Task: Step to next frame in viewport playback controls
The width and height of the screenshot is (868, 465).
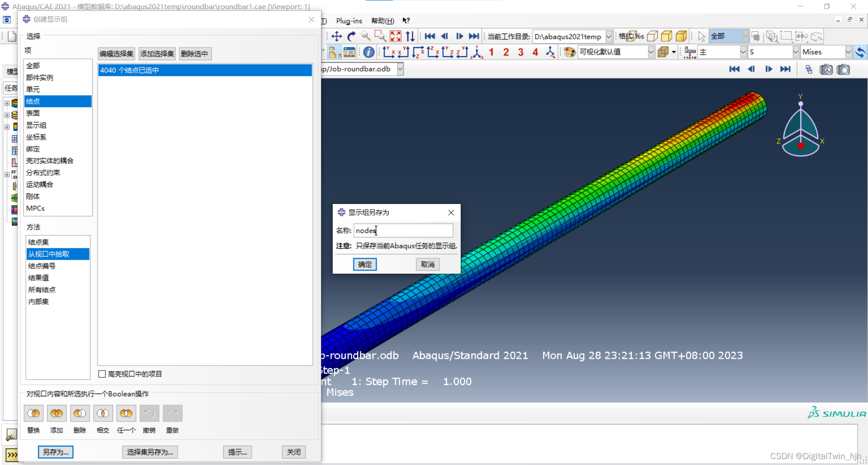Action: tap(769, 69)
